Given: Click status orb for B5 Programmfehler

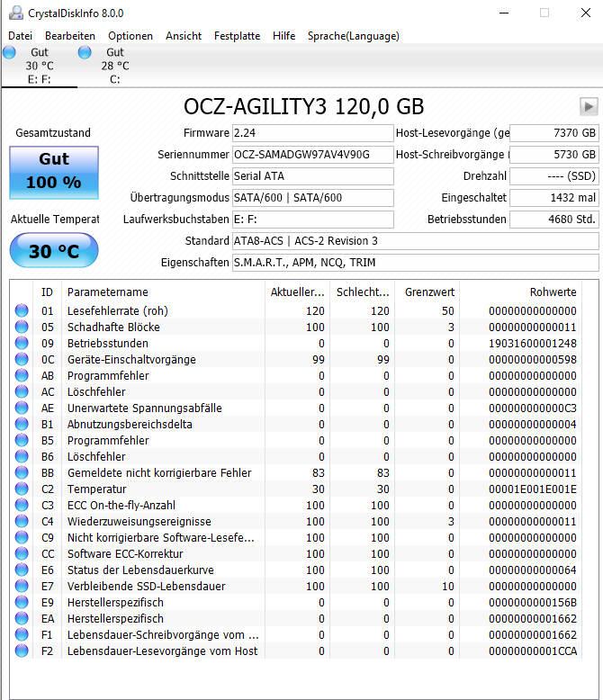Looking at the screenshot, I should coord(22,440).
